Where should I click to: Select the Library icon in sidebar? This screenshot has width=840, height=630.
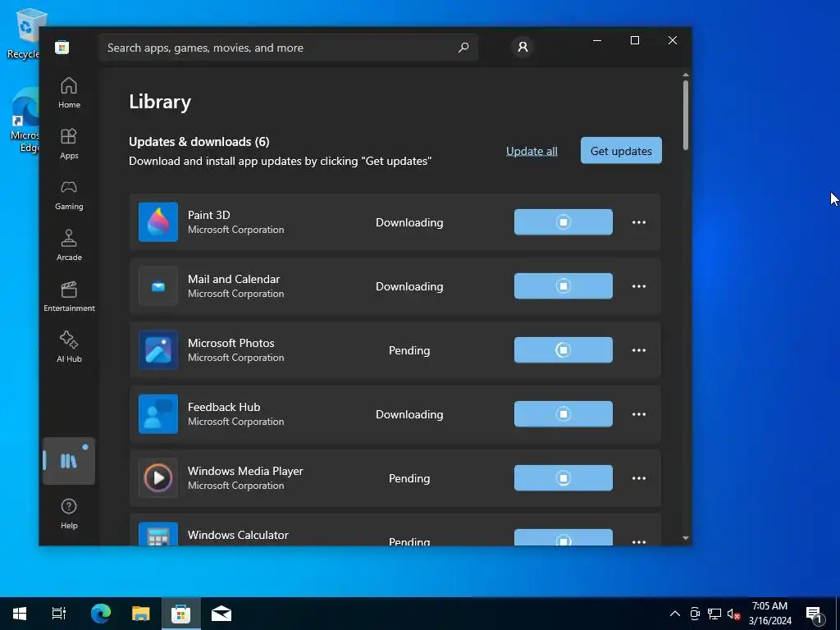coord(69,461)
